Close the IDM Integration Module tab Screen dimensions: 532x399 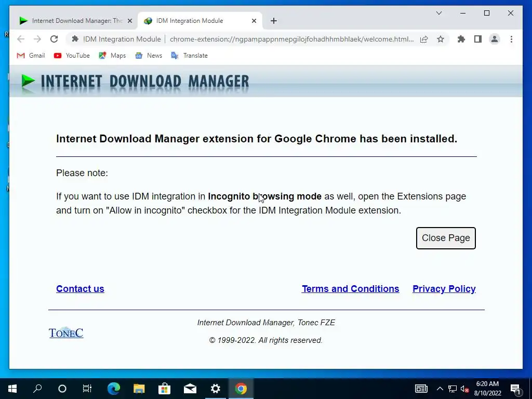click(254, 21)
